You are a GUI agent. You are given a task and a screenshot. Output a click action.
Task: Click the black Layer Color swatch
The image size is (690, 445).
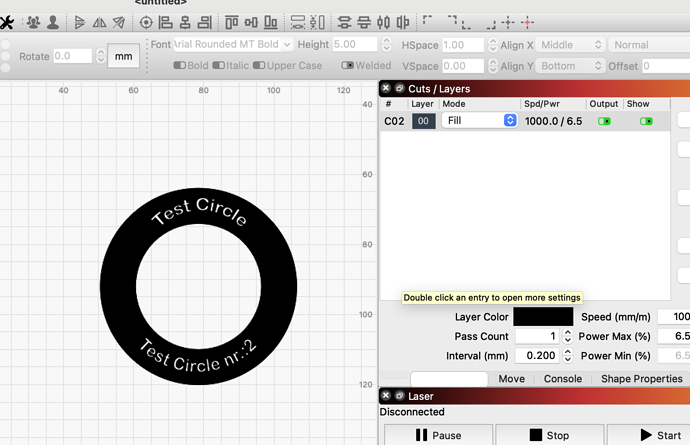click(x=543, y=316)
